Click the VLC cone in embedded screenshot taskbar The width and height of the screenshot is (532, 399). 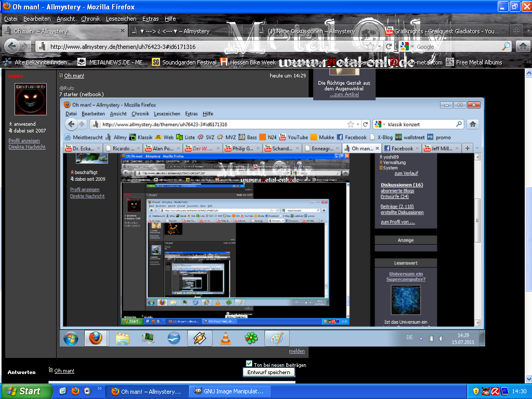[x=225, y=338]
